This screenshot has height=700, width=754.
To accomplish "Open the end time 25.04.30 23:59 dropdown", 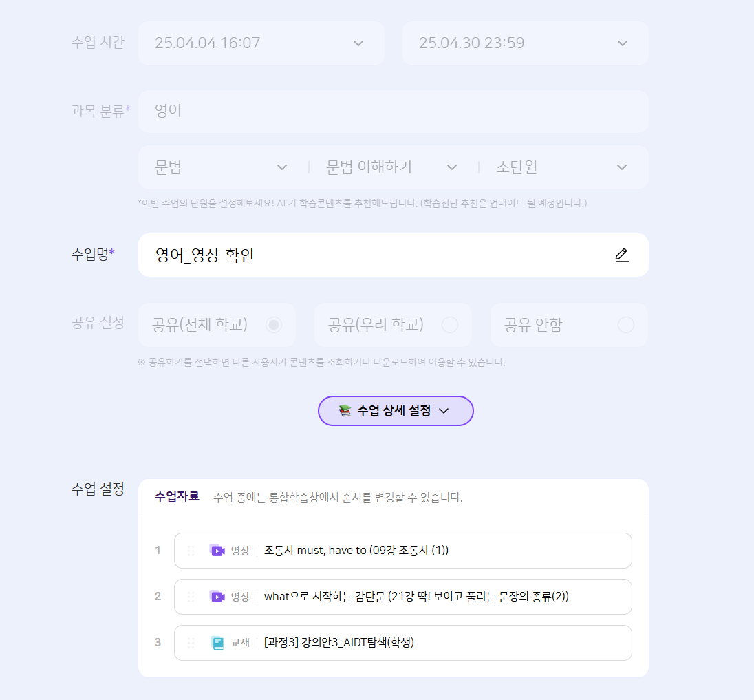I will [525, 43].
